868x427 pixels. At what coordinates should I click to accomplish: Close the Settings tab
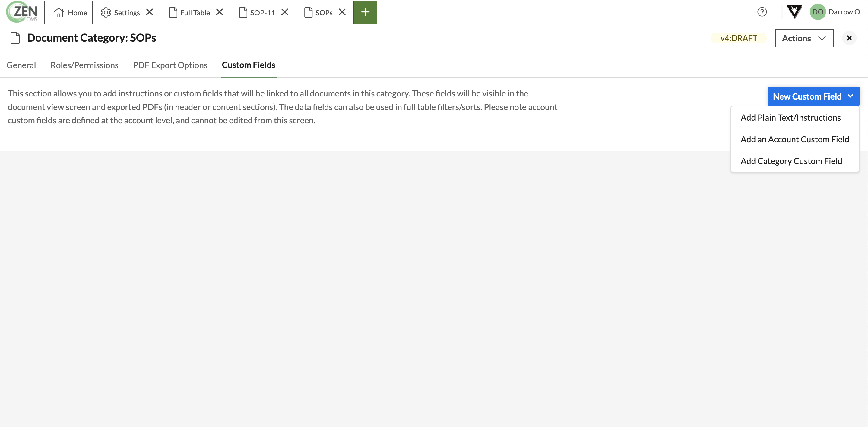click(x=150, y=12)
